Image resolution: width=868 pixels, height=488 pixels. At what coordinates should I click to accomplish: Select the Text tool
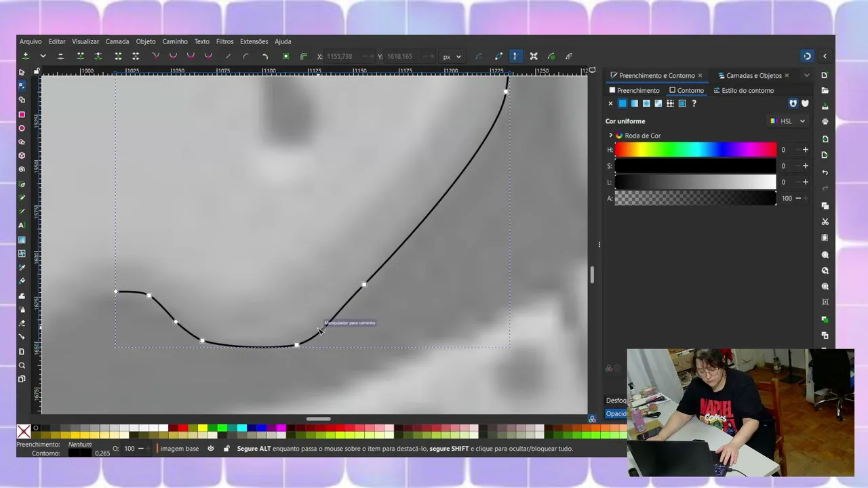point(22,225)
